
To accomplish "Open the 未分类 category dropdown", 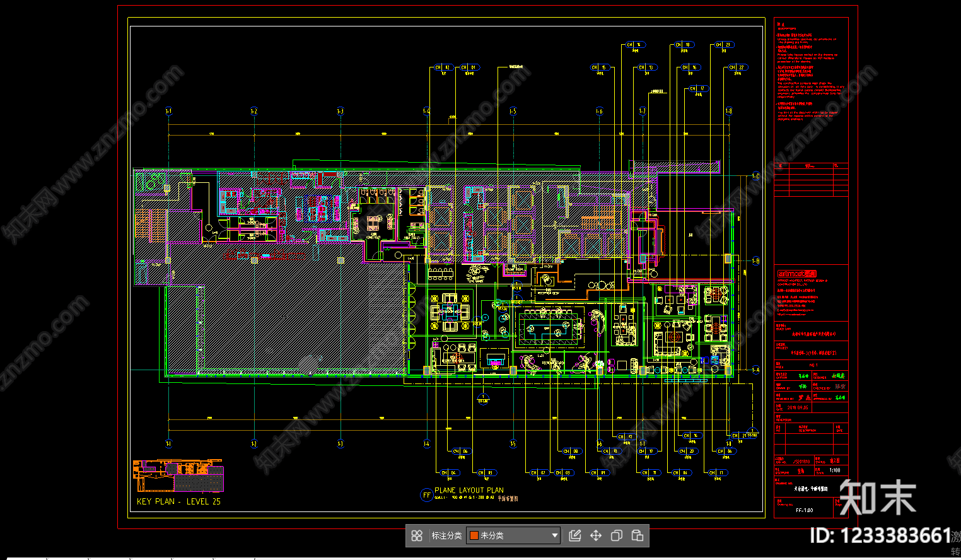I will 513,535.
